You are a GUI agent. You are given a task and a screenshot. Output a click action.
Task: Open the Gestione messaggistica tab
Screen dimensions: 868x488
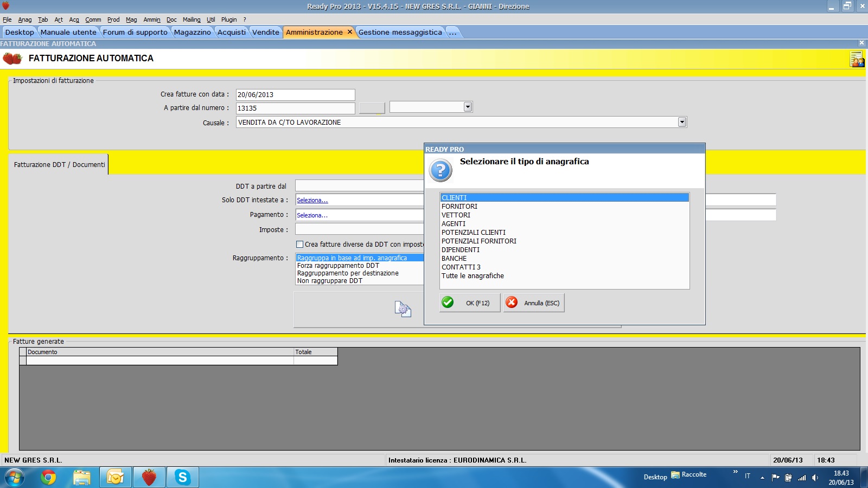400,32
